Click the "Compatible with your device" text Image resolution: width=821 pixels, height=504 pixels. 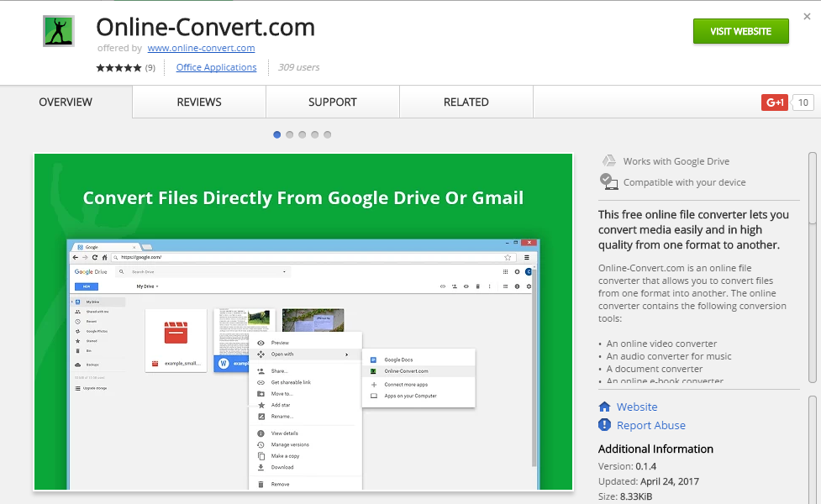click(684, 182)
